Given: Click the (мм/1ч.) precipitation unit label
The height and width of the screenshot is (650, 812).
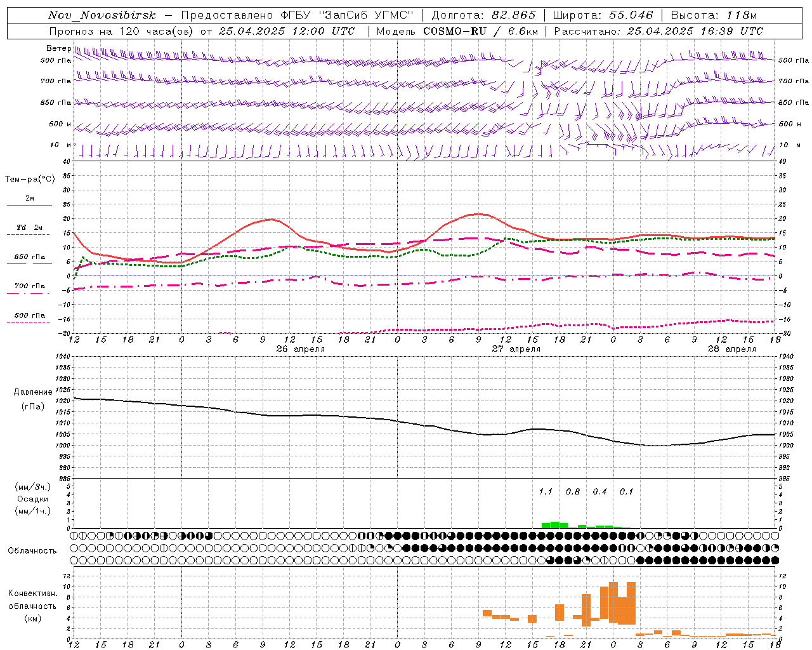Looking at the screenshot, I should pyautogui.click(x=32, y=511).
